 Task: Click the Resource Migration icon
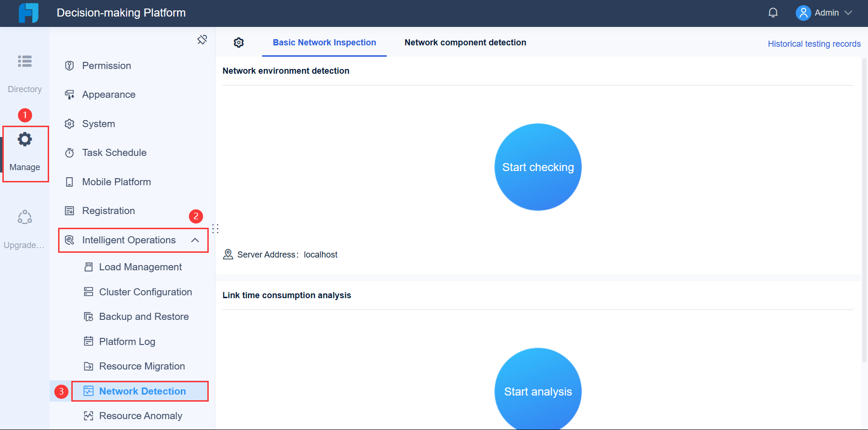click(88, 366)
